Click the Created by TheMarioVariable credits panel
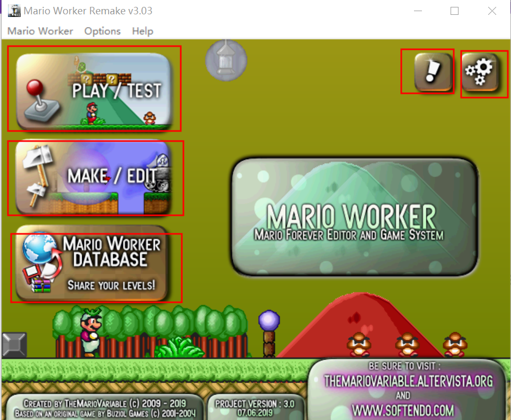Screen dimensions: 511x420 [105, 408]
